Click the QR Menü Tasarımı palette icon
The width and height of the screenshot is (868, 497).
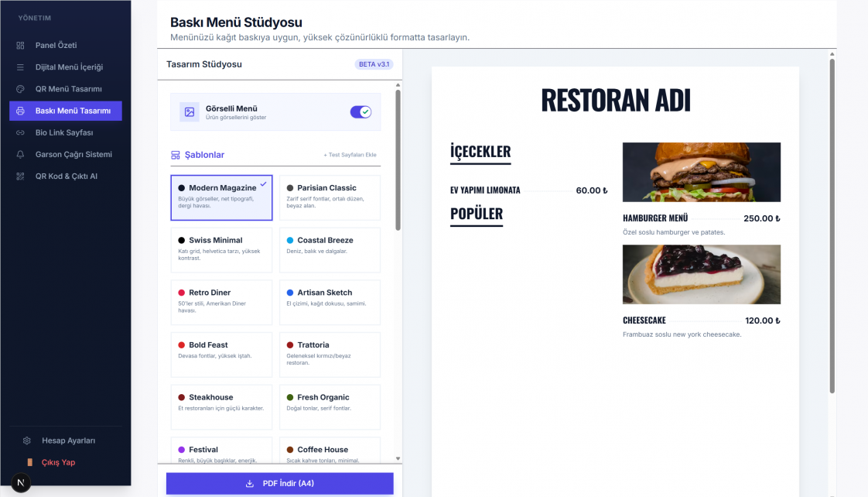pyautogui.click(x=21, y=89)
